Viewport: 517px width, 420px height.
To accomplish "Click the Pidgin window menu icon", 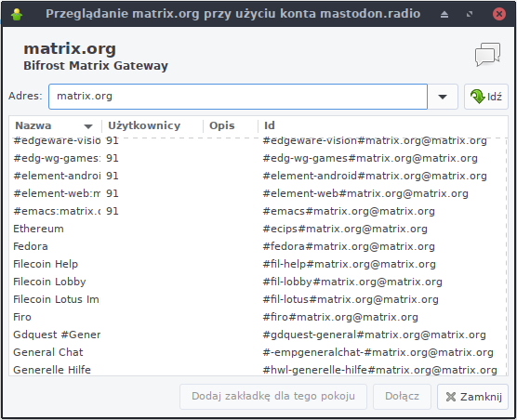I will point(17,14).
